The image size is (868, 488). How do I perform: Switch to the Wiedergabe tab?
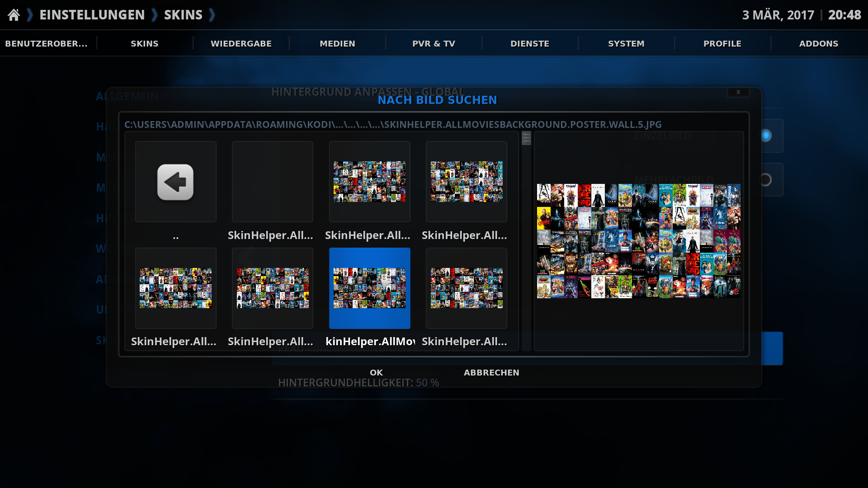(241, 44)
